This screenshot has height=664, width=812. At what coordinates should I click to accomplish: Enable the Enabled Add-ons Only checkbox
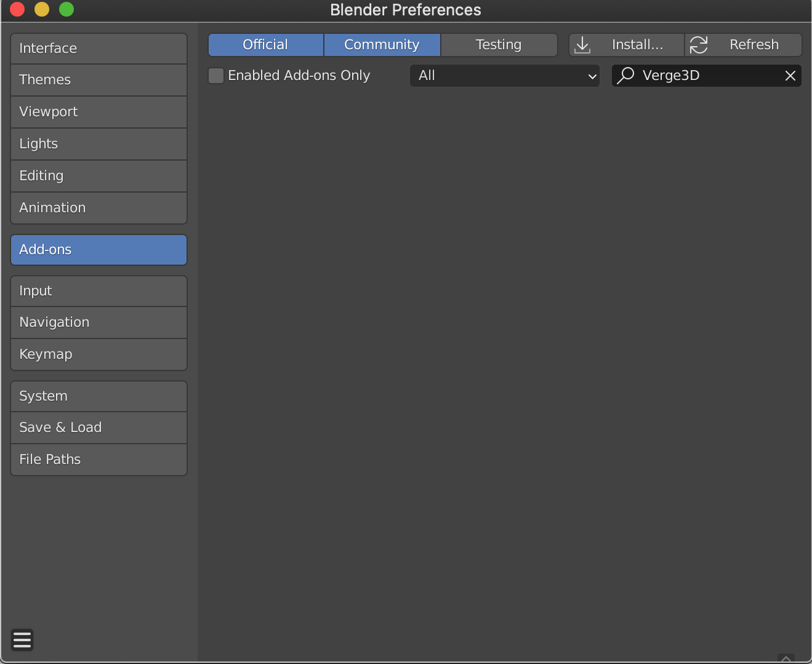point(216,76)
